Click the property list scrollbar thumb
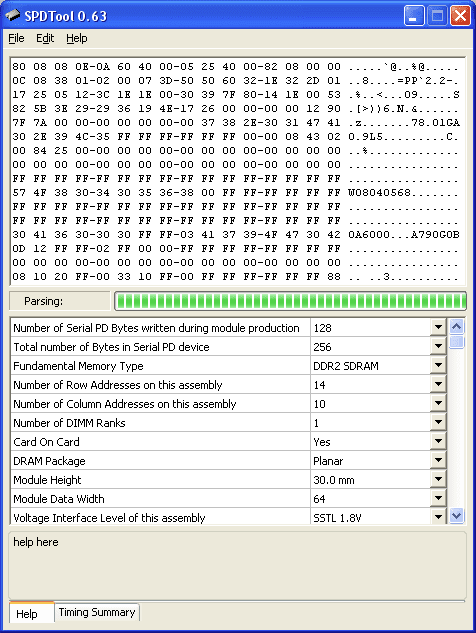This screenshot has width=476, height=633. (457, 342)
